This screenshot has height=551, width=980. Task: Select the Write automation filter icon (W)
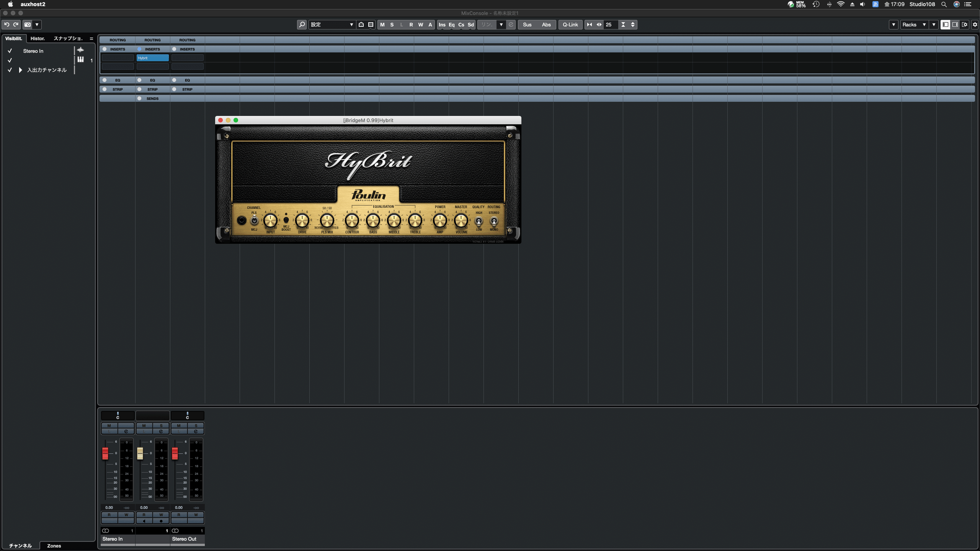click(x=420, y=24)
